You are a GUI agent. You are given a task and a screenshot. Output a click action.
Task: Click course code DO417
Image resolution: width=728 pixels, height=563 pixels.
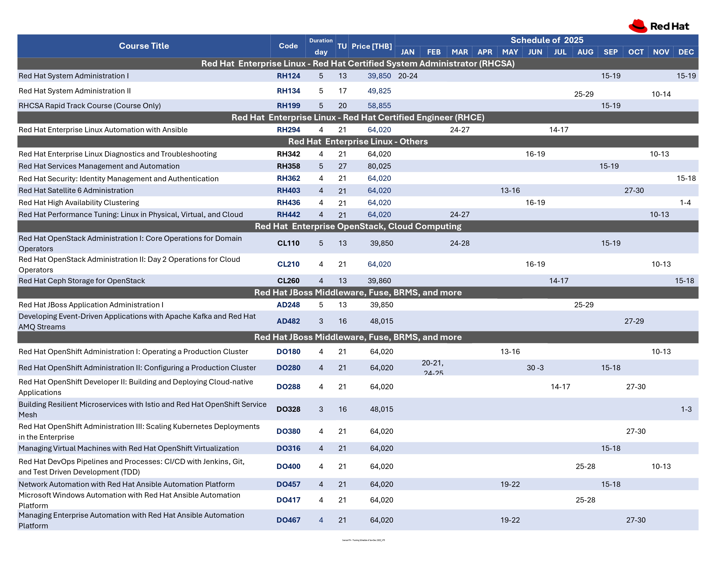(x=288, y=500)
